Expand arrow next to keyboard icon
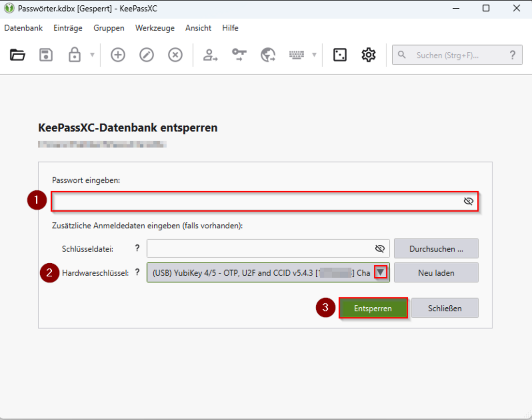Viewport: 532px width, 420px height. point(314,55)
